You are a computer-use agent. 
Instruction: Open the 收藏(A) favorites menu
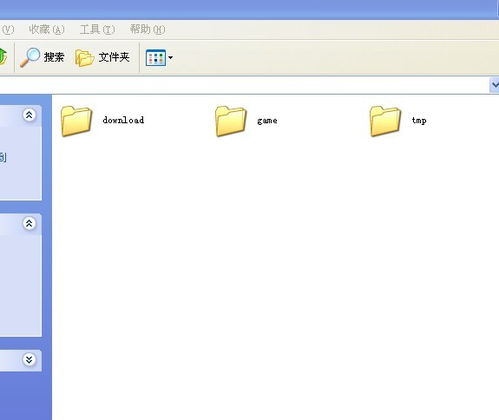(x=46, y=29)
